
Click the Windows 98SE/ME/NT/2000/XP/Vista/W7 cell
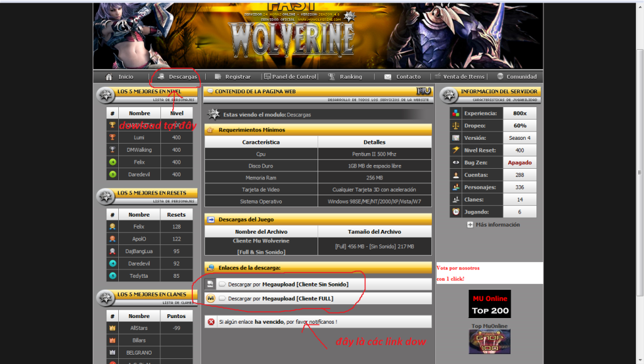pyautogui.click(x=375, y=202)
